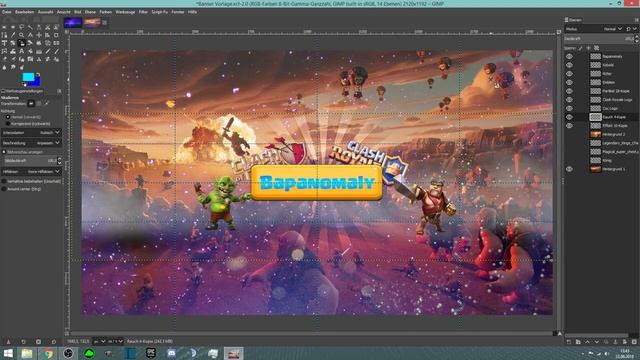Open the status bar zoom level dropdown

(116, 341)
